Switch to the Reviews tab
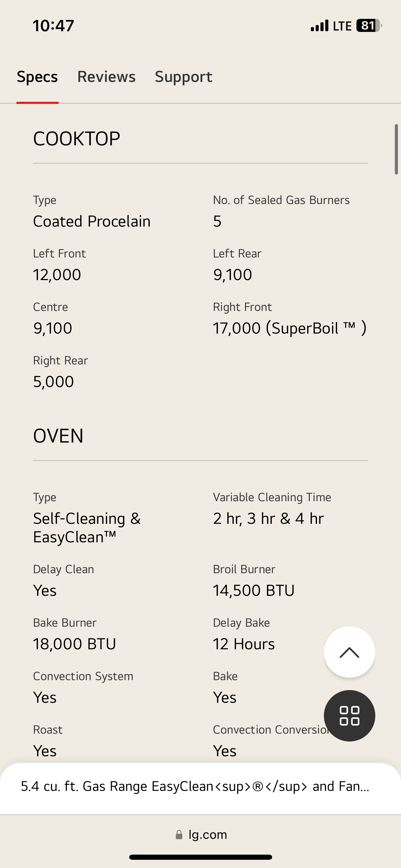This screenshot has width=401, height=868. [x=106, y=77]
